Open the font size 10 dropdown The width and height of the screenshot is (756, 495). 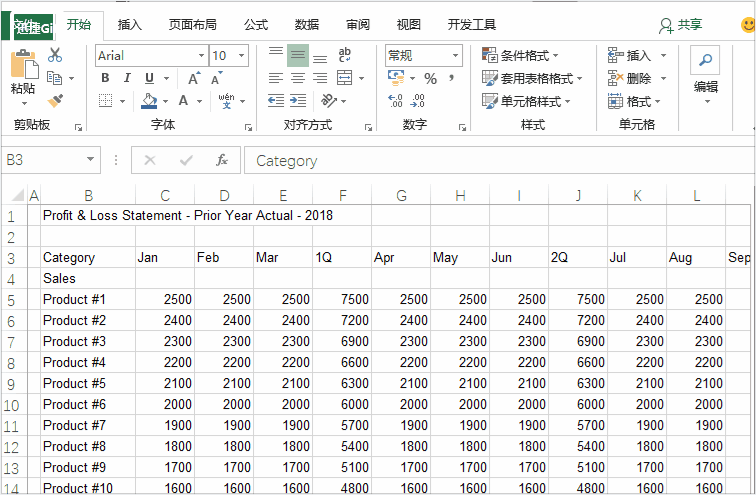coord(242,55)
